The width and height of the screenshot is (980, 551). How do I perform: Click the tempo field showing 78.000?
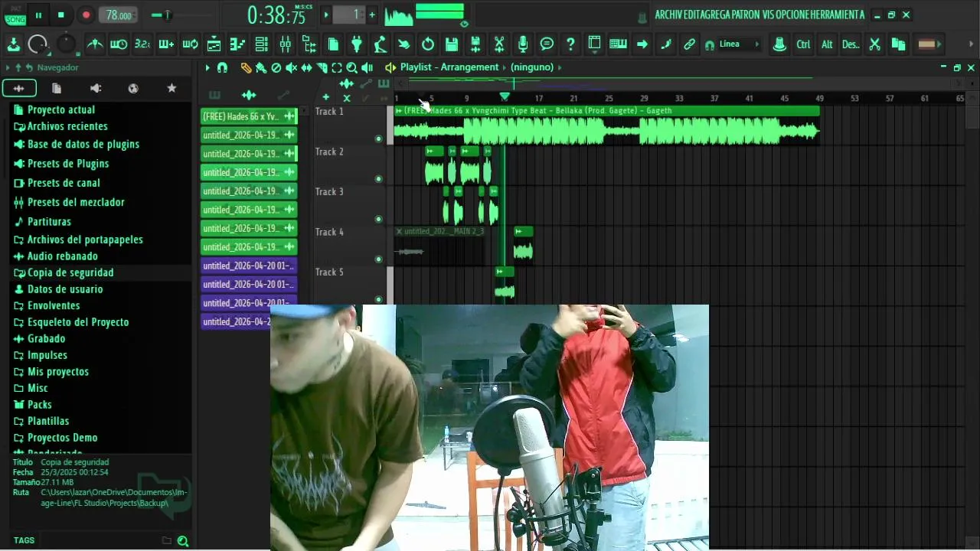pos(118,15)
